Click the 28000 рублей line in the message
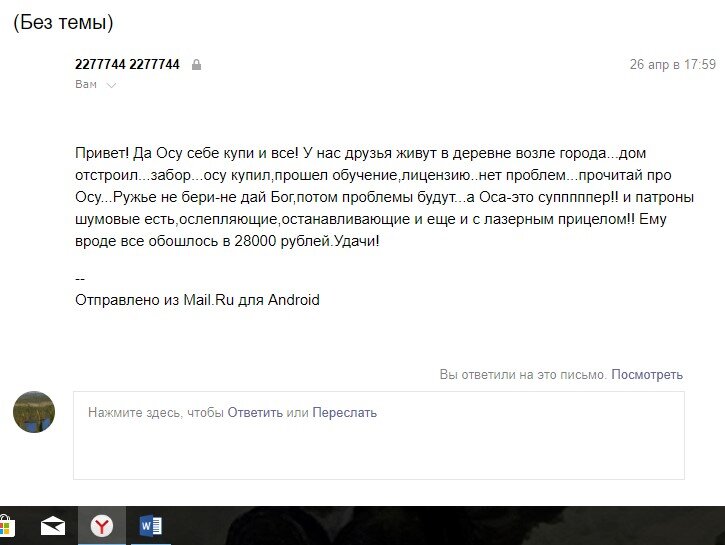This screenshot has width=725, height=545. coord(227,241)
